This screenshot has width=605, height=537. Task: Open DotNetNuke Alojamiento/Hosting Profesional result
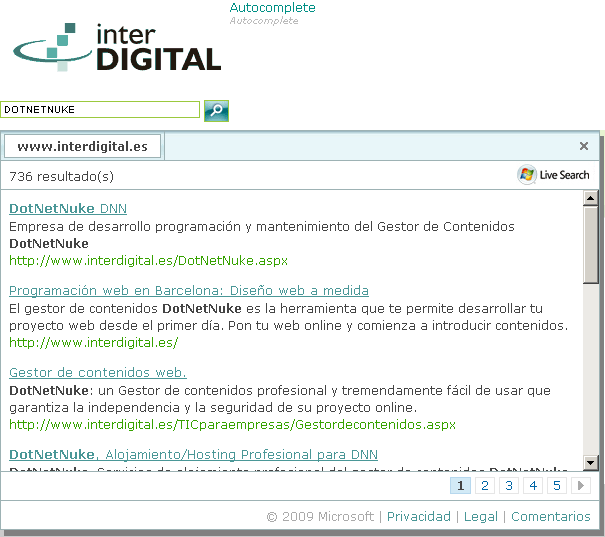(x=193, y=454)
